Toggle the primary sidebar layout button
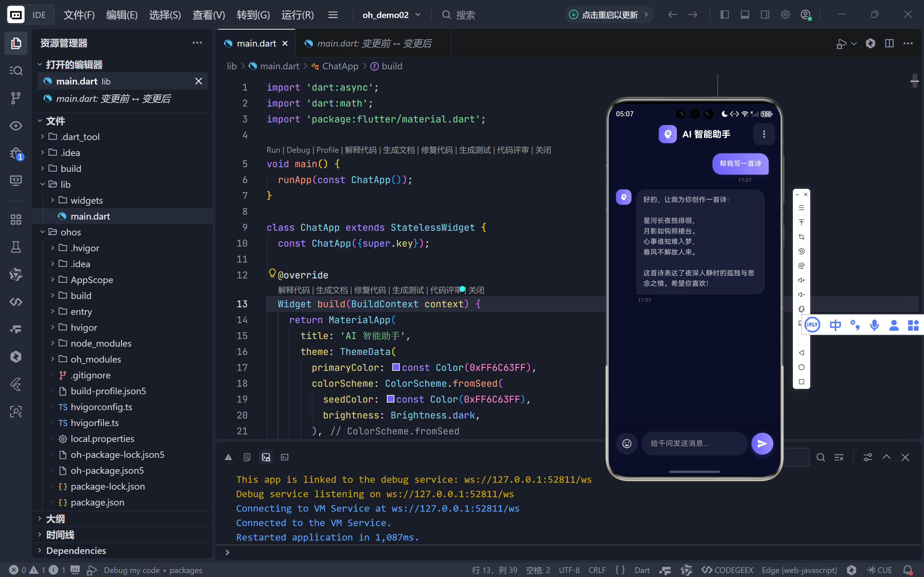This screenshot has height=577, width=924. pos(724,15)
